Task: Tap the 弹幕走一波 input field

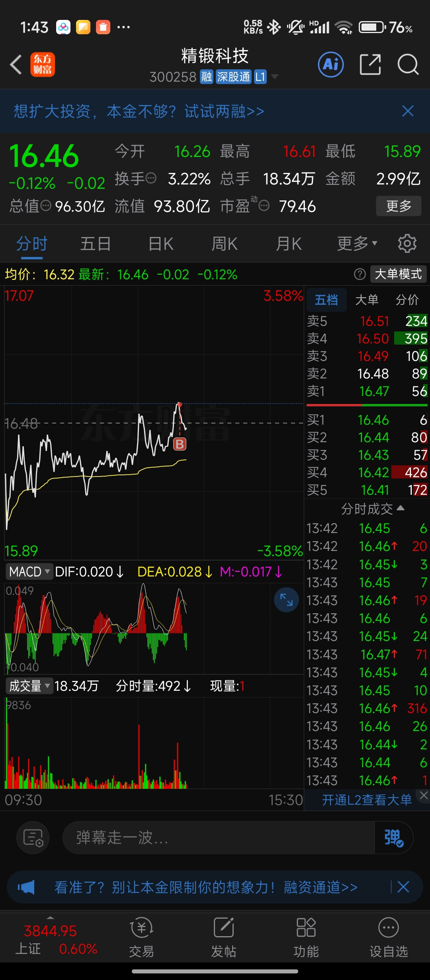Action: [219, 838]
